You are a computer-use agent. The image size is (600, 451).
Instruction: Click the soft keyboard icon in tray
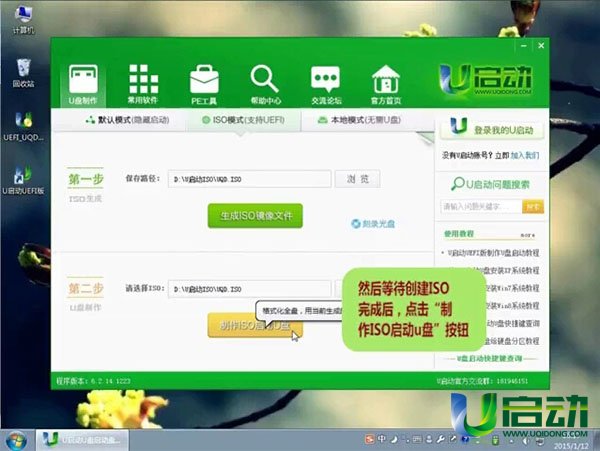[x=417, y=439]
